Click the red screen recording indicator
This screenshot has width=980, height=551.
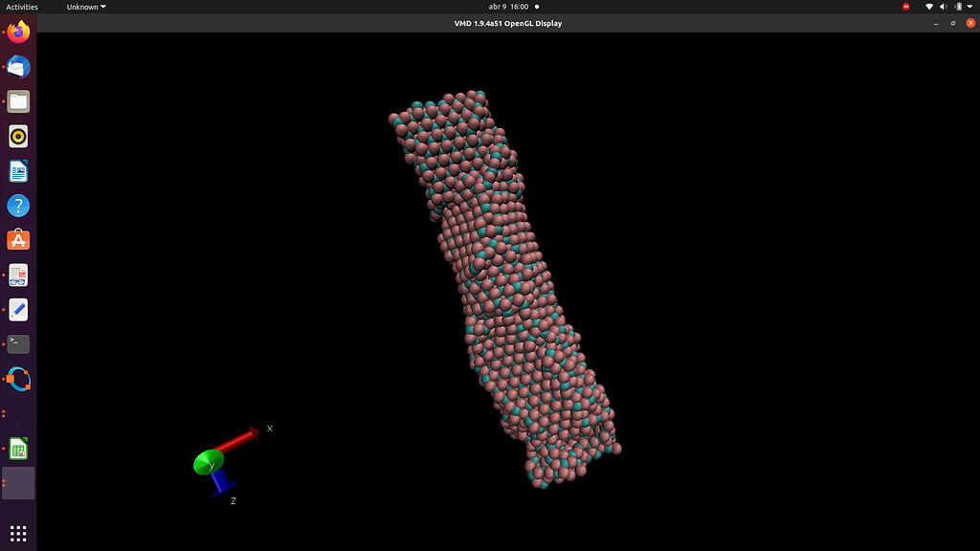(906, 6)
